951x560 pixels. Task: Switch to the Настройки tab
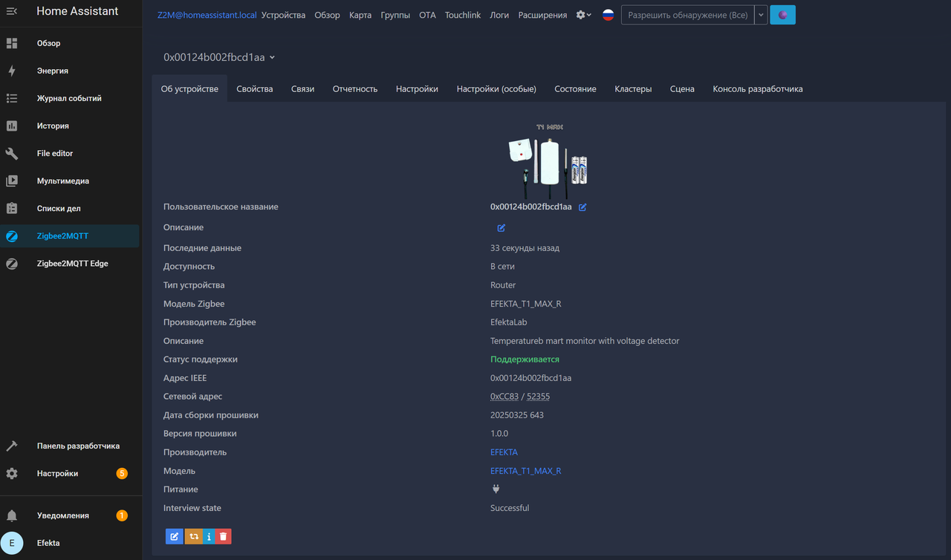[x=417, y=88]
